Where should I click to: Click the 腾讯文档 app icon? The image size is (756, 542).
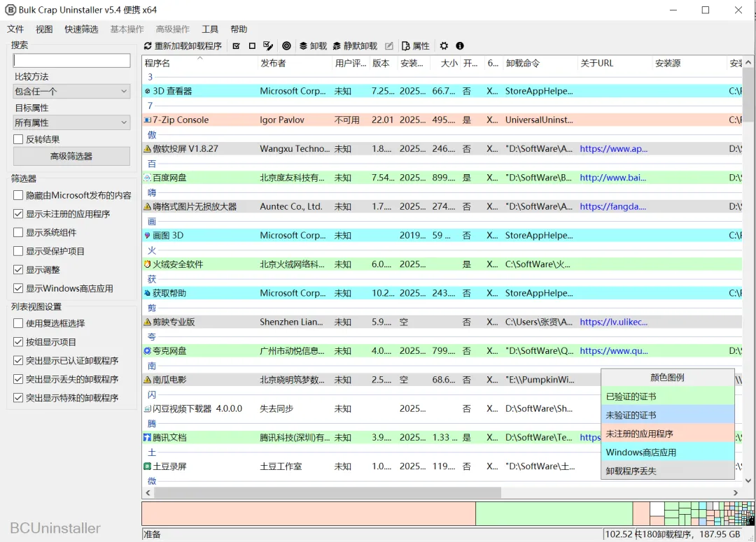148,438
